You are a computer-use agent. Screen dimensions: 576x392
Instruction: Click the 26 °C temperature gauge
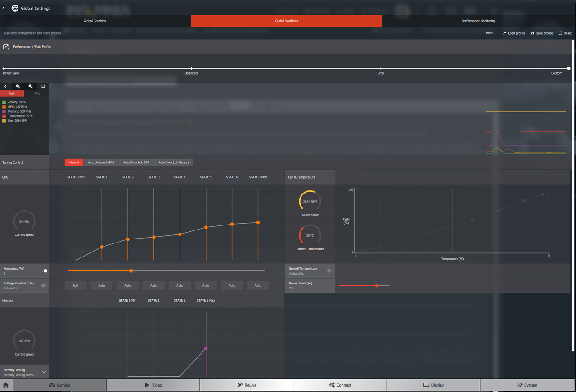tap(310, 235)
